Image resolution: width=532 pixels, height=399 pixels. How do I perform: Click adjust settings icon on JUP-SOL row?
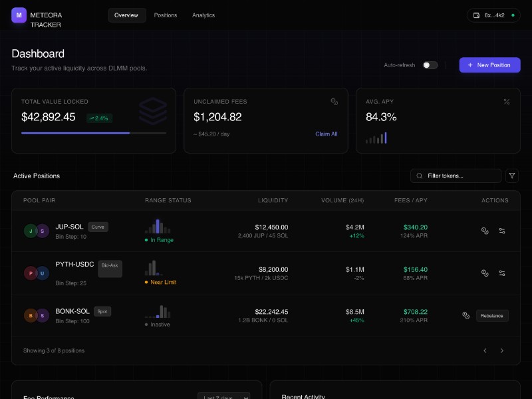(503, 231)
